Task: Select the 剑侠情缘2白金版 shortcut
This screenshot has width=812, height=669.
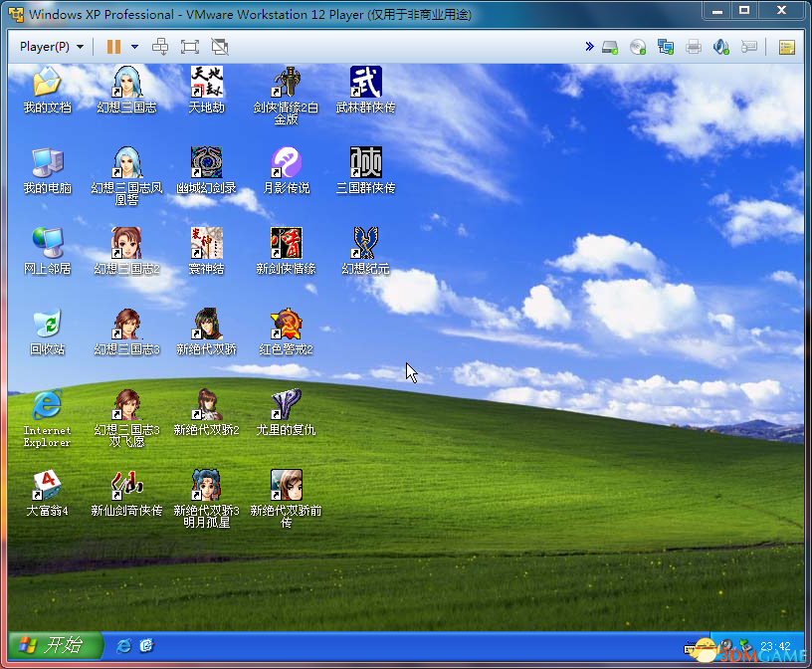Action: (x=287, y=96)
